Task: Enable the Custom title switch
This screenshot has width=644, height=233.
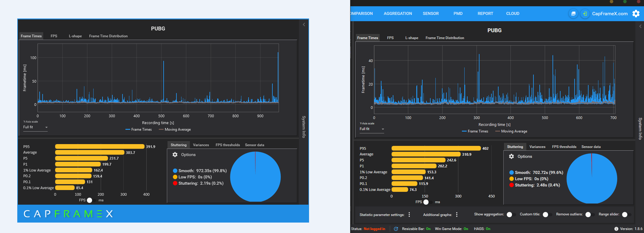Action: click(547, 215)
